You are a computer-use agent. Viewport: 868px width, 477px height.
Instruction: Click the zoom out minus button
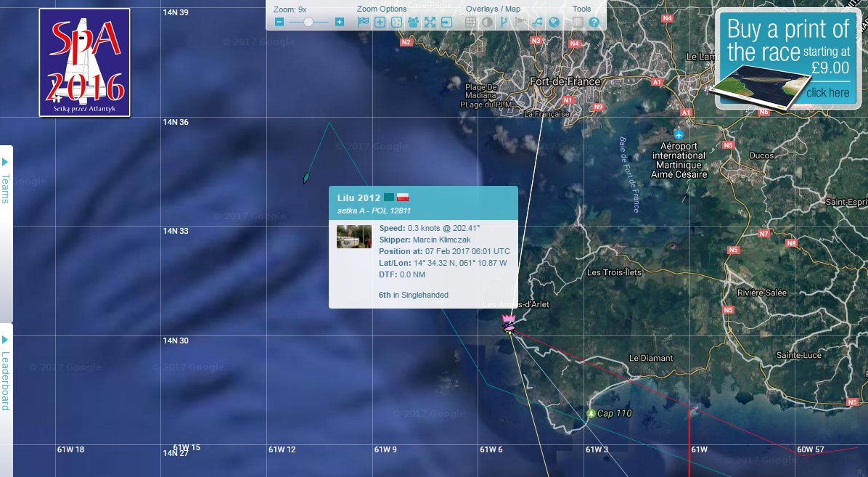pyautogui.click(x=279, y=23)
